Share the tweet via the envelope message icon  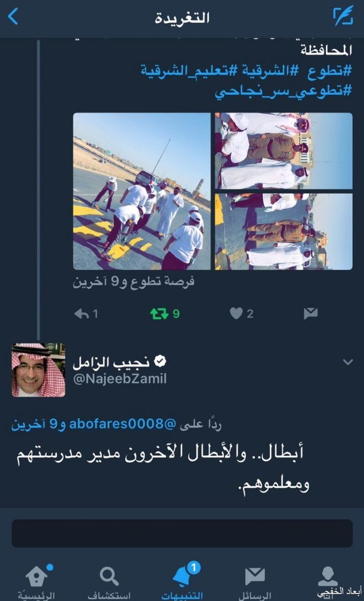[311, 313]
